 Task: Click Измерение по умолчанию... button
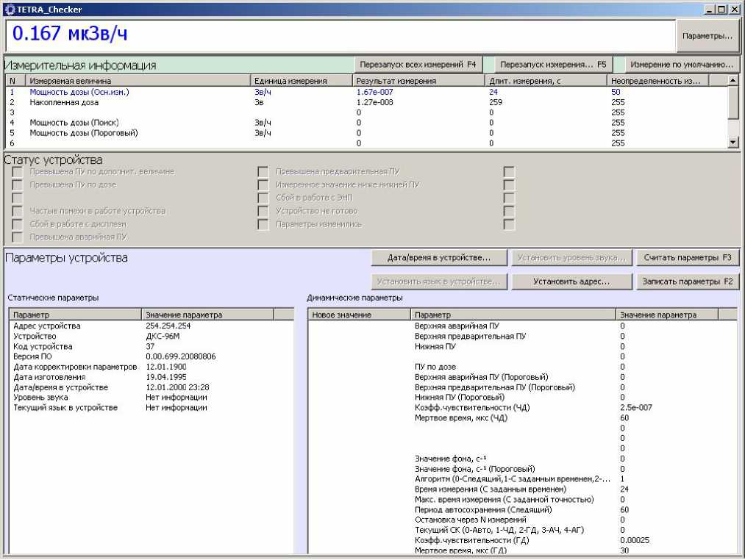click(x=681, y=65)
